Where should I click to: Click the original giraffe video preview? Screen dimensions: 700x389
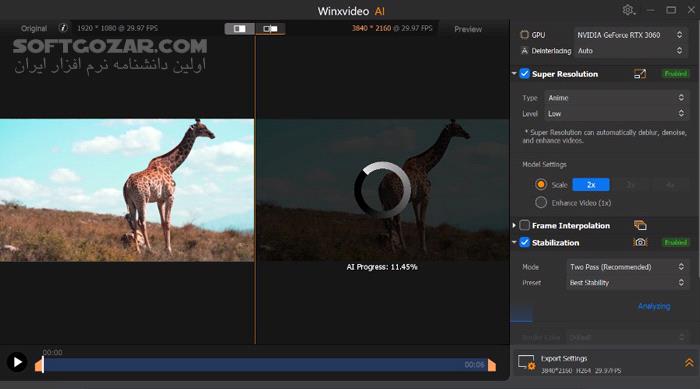coord(127,190)
